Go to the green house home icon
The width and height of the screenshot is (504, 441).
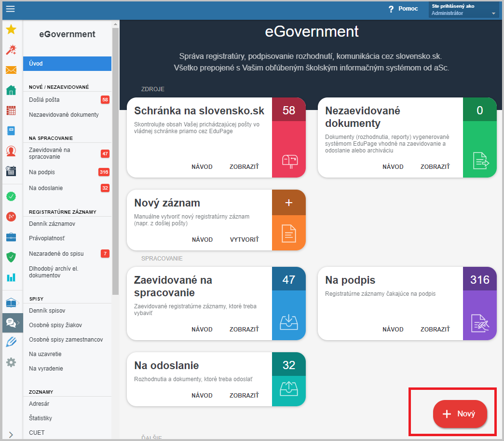11,90
